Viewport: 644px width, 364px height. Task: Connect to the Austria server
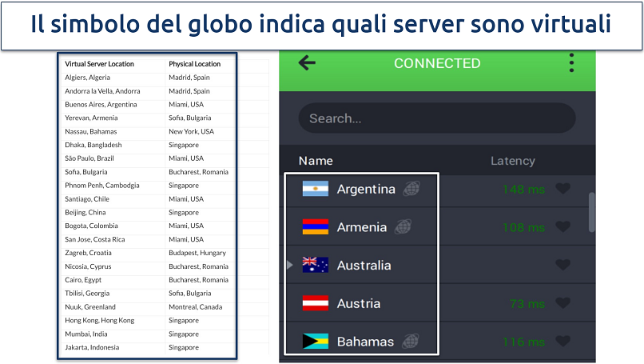359,303
